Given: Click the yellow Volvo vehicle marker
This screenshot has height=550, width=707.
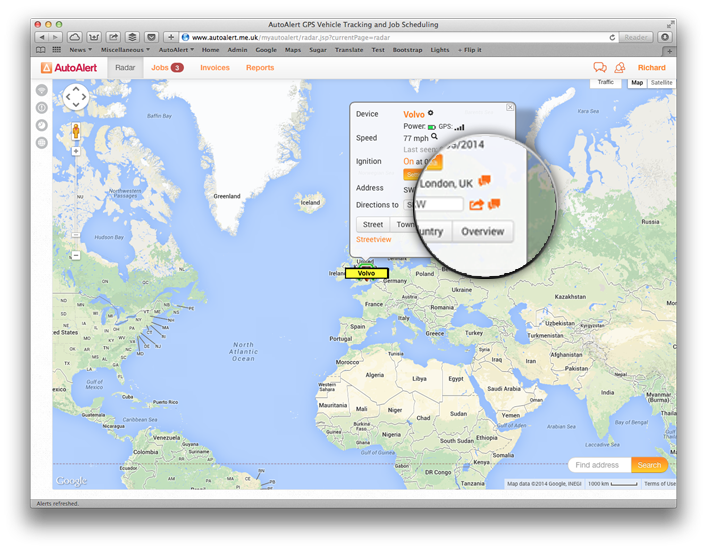Looking at the screenshot, I should pyautogui.click(x=366, y=273).
